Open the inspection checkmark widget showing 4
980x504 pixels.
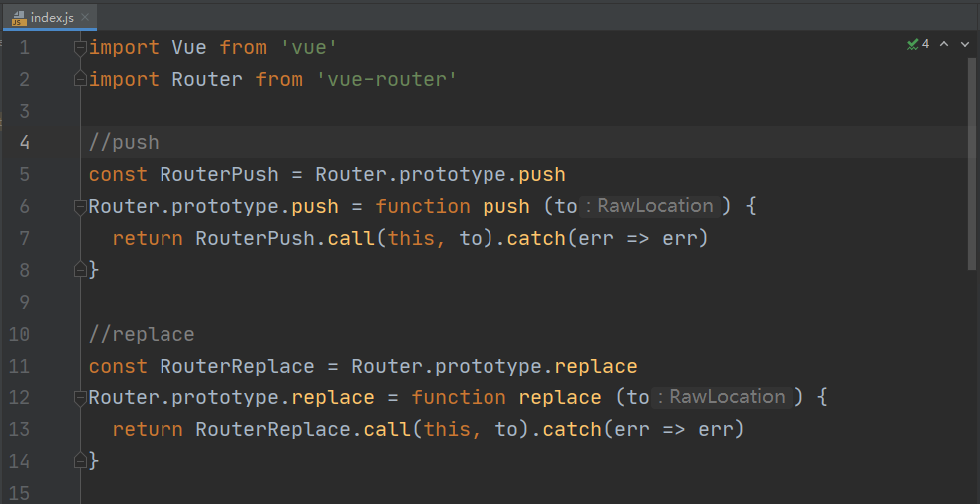(918, 44)
